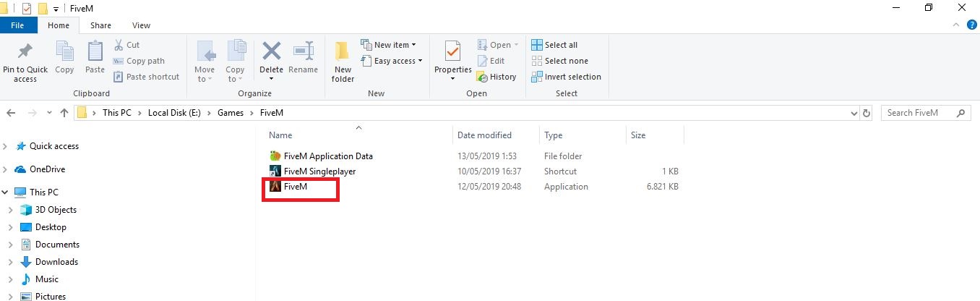Collapse the This PC tree node
980x301 pixels.
(6, 192)
